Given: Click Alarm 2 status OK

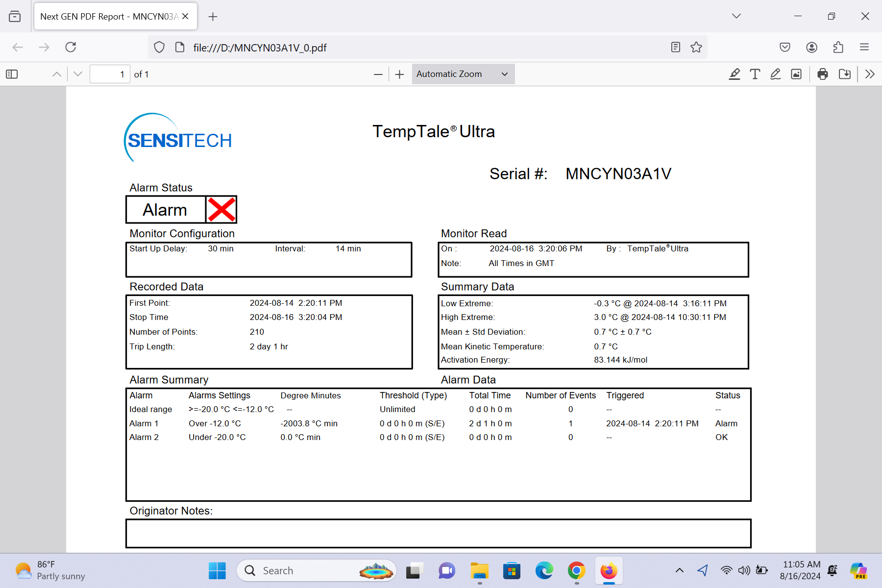Looking at the screenshot, I should pyautogui.click(x=721, y=437).
